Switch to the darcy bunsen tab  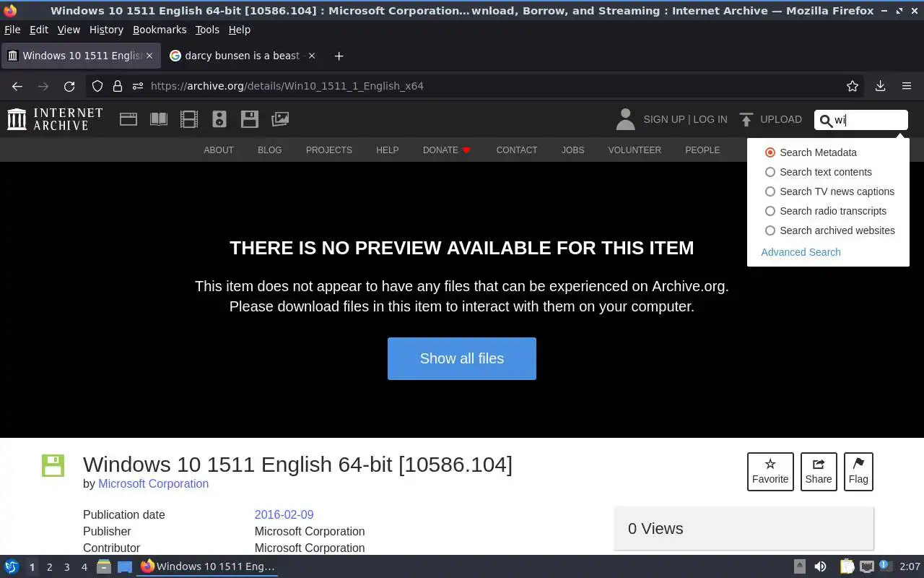[x=243, y=56]
